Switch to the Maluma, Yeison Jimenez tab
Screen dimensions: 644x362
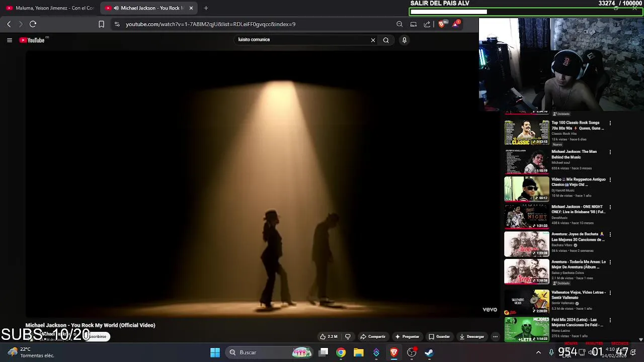50,8
